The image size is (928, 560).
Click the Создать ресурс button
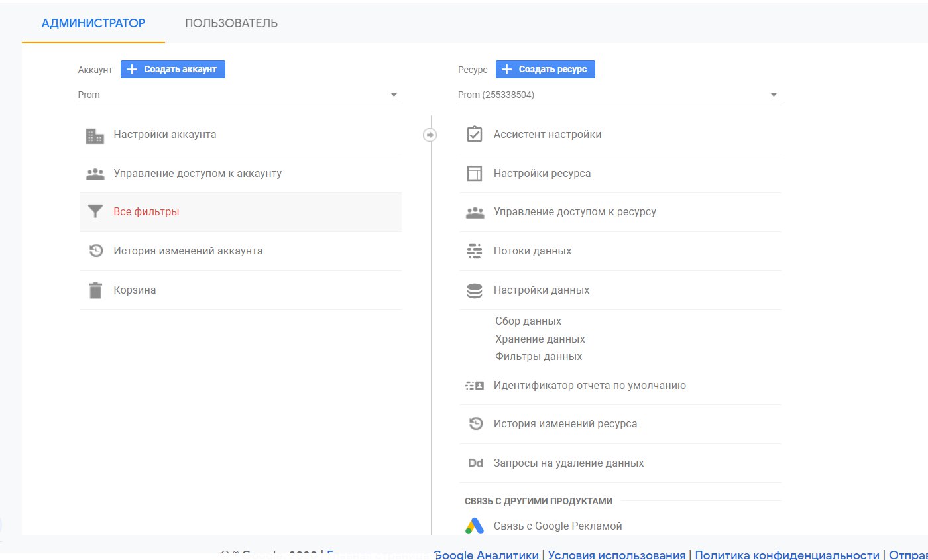546,69
